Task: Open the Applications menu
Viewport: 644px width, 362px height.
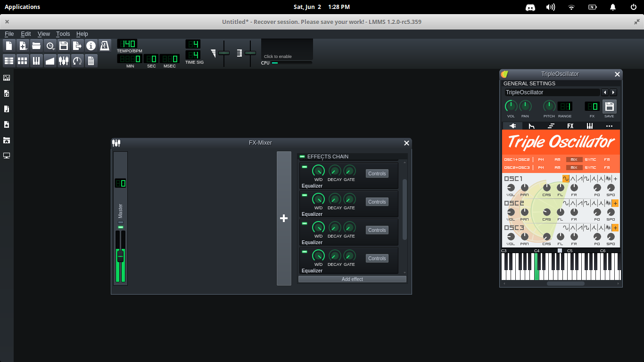Action: click(22, 7)
